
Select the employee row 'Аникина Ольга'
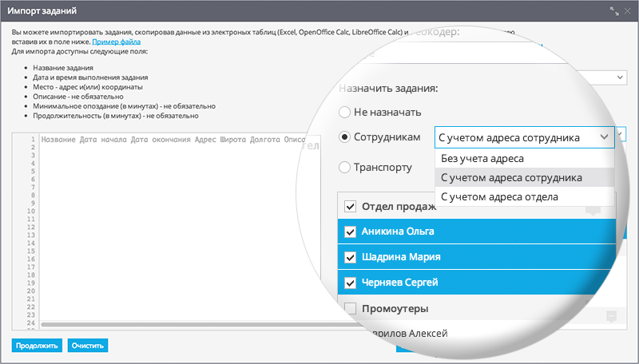click(477, 231)
